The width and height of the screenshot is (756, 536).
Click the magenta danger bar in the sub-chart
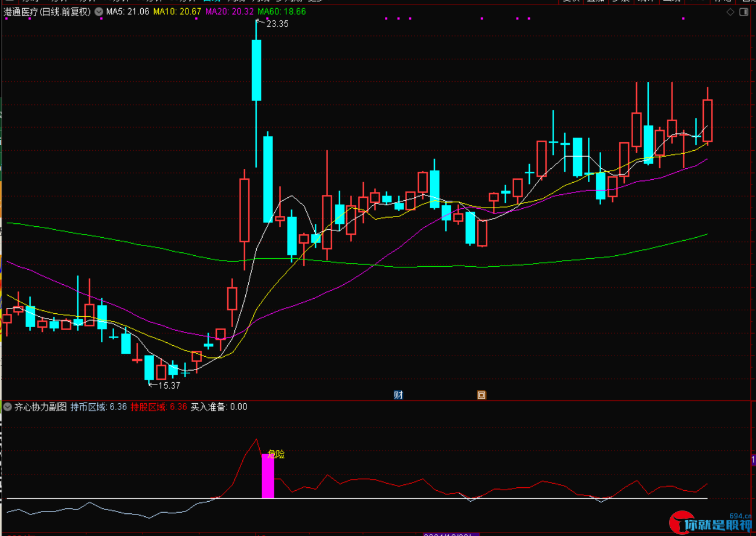click(x=268, y=476)
